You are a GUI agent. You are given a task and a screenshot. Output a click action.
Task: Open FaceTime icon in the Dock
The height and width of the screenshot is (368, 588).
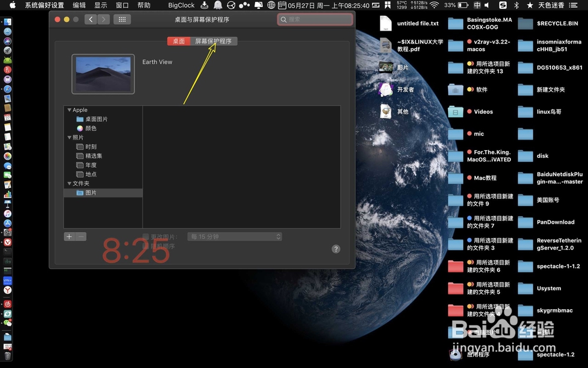(x=8, y=175)
